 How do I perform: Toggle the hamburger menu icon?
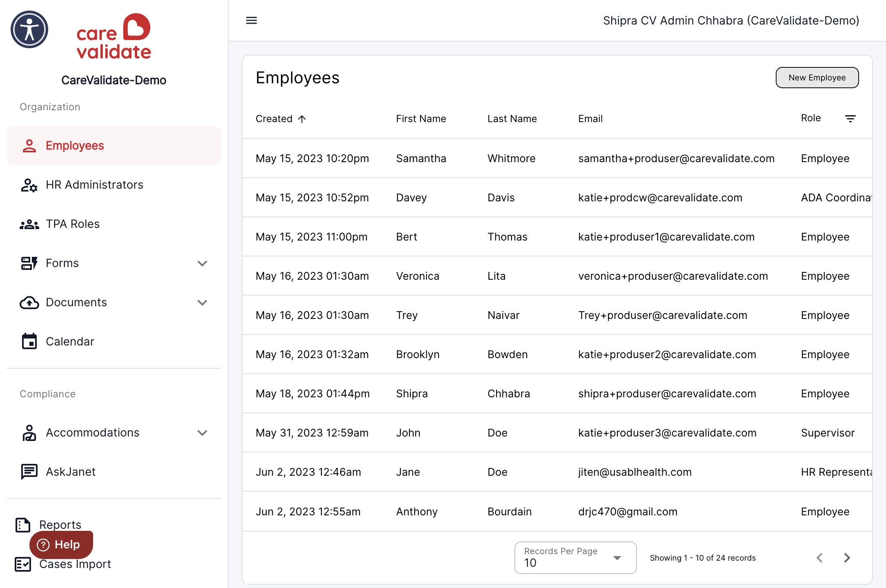252,20
